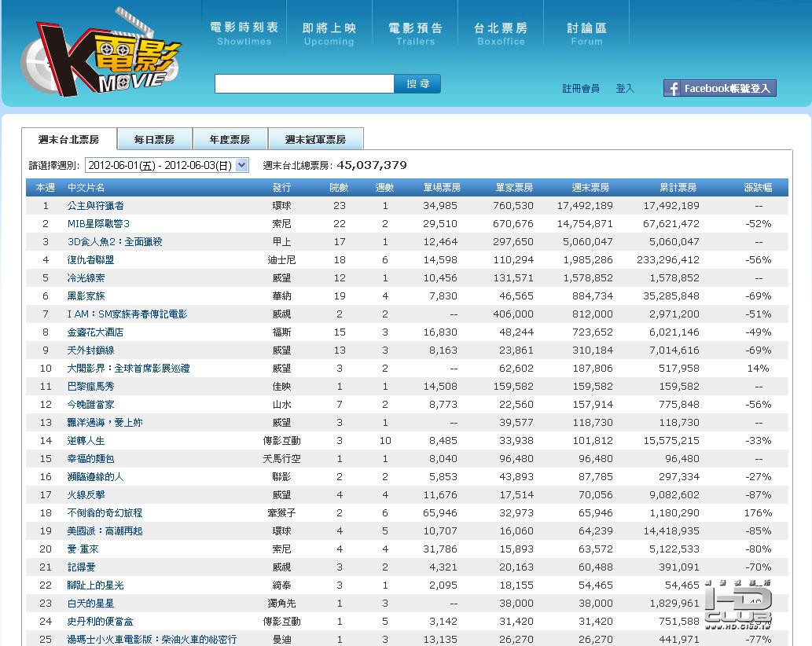Switch to the 每日票房 tab
This screenshot has width=812, height=646.
[154, 139]
